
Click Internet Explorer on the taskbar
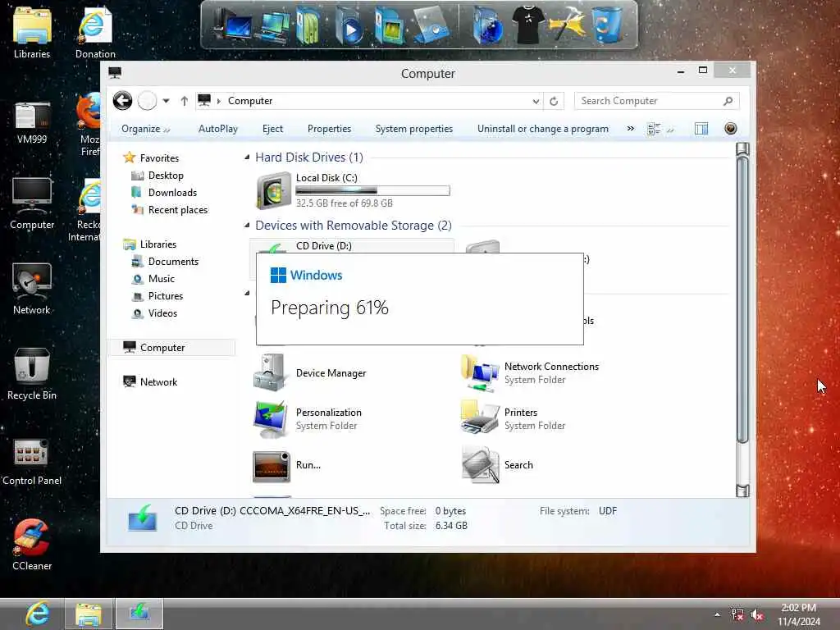coord(38,614)
